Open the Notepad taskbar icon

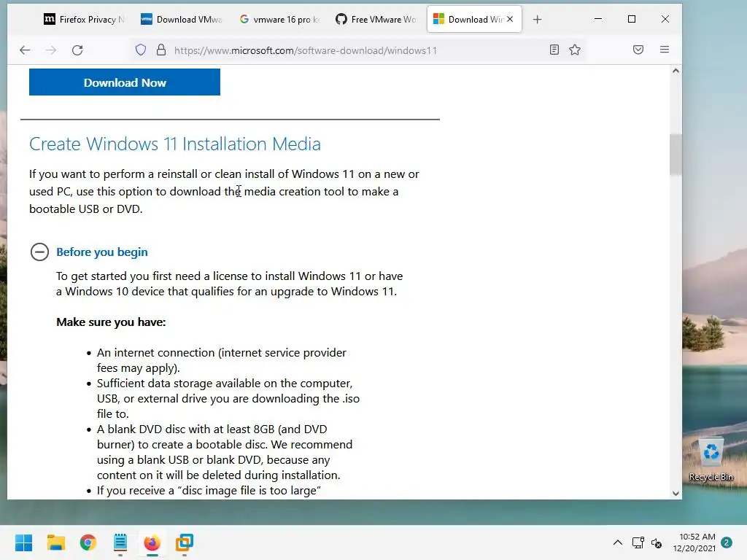[x=120, y=542]
